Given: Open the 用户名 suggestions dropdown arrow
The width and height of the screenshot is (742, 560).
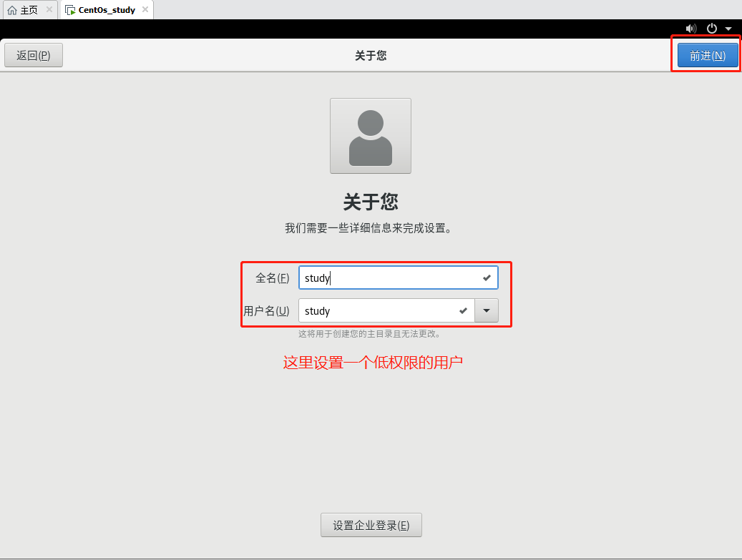Looking at the screenshot, I should (486, 310).
